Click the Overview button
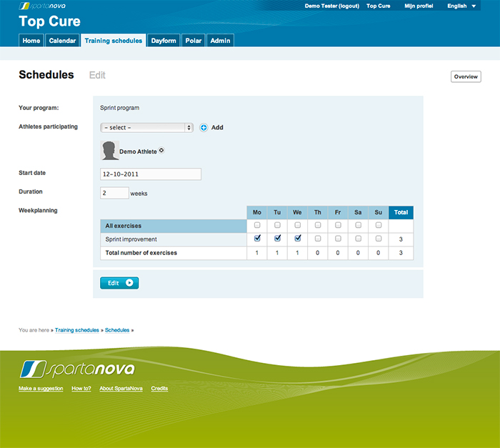This screenshot has width=500, height=448. pos(466,76)
